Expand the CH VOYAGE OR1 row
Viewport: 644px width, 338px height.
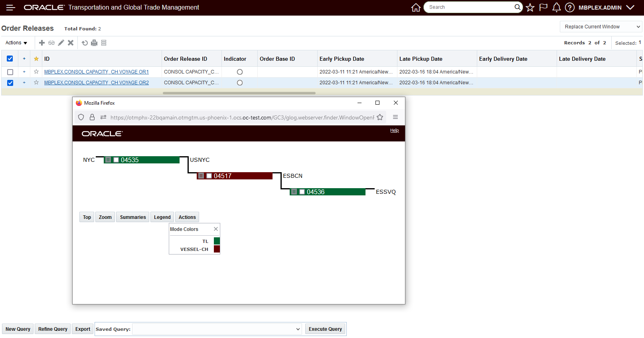(24, 72)
